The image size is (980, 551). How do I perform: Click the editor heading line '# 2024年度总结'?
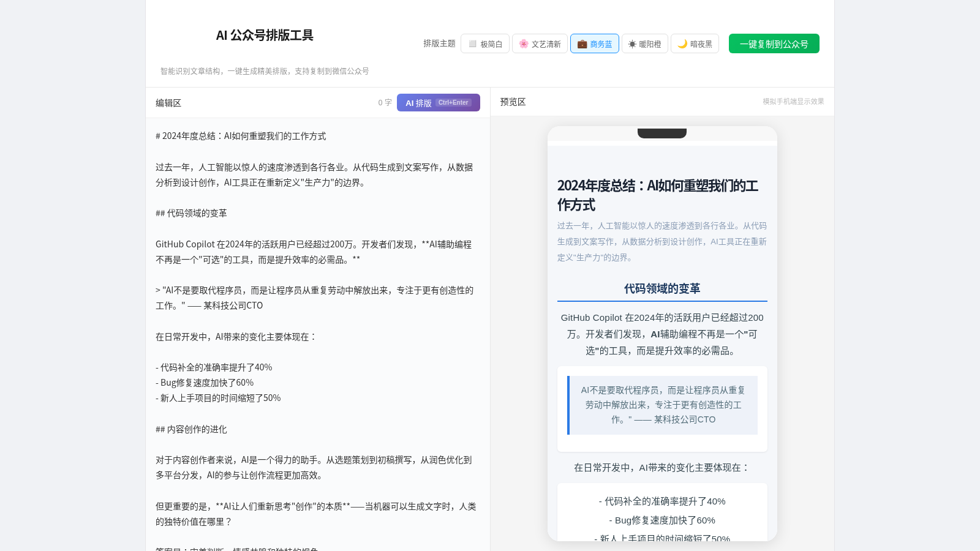[x=241, y=136]
